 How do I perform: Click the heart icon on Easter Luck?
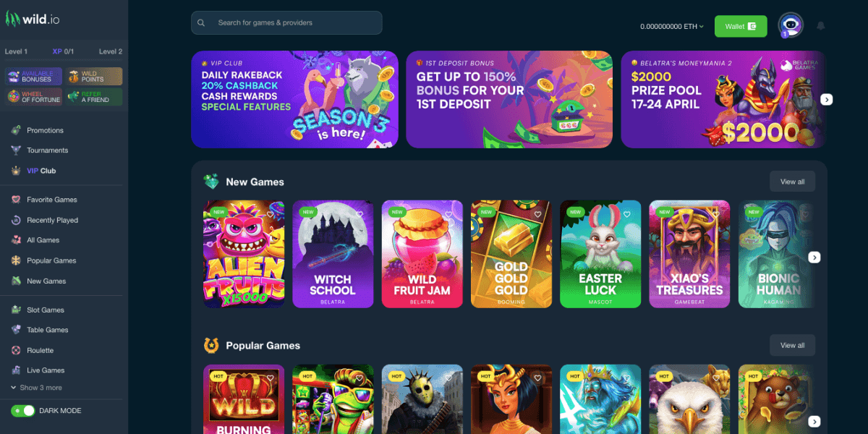click(x=627, y=214)
